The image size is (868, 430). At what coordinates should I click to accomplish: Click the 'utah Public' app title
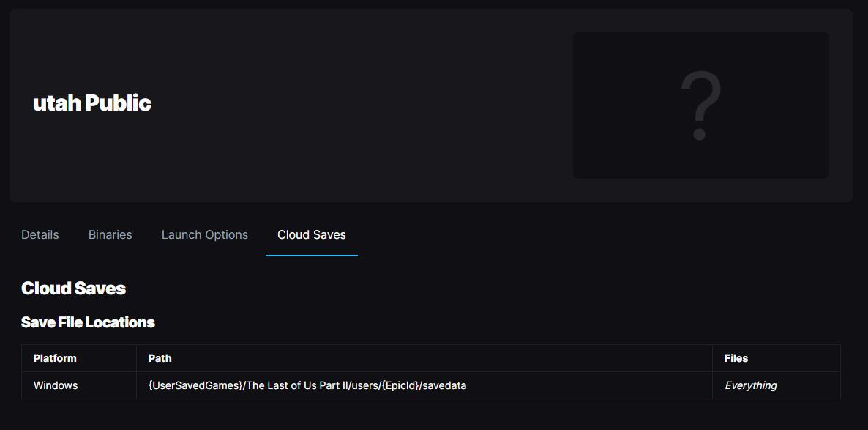click(x=92, y=103)
